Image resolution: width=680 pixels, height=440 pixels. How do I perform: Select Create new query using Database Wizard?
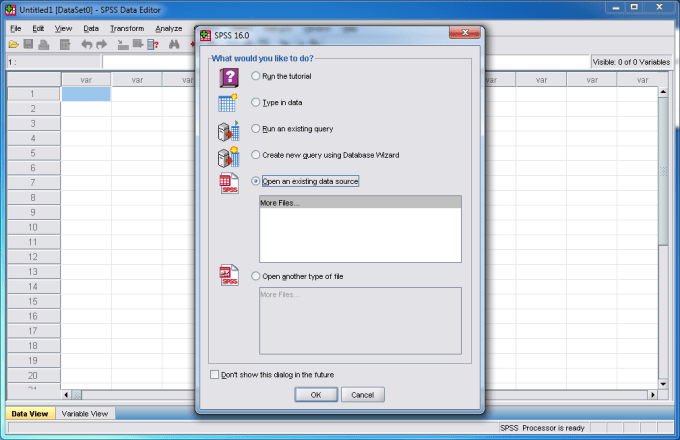[255, 155]
